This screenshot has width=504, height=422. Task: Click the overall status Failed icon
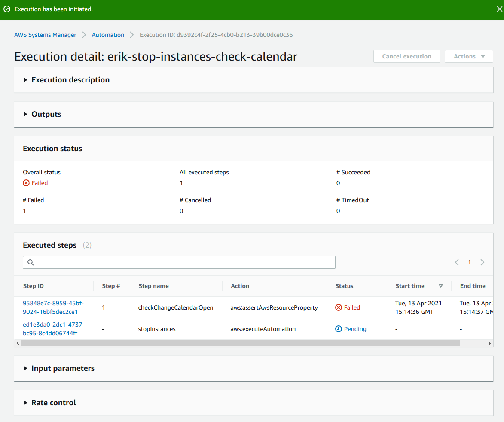coord(26,183)
